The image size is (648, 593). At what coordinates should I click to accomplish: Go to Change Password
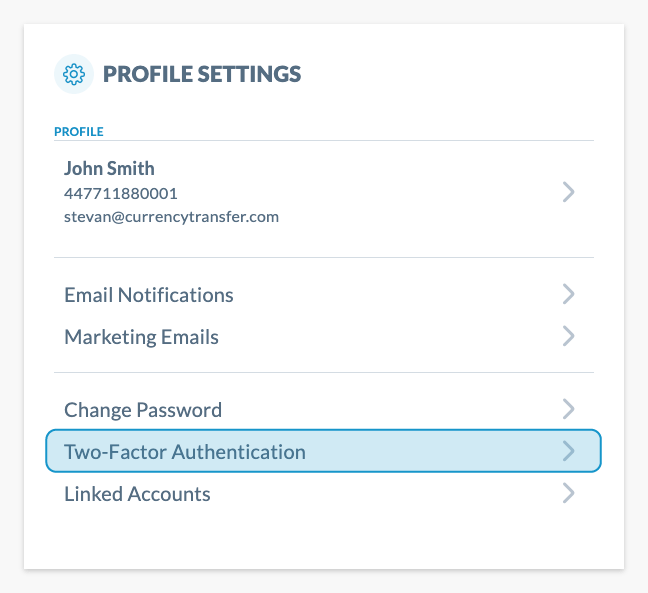pos(143,410)
